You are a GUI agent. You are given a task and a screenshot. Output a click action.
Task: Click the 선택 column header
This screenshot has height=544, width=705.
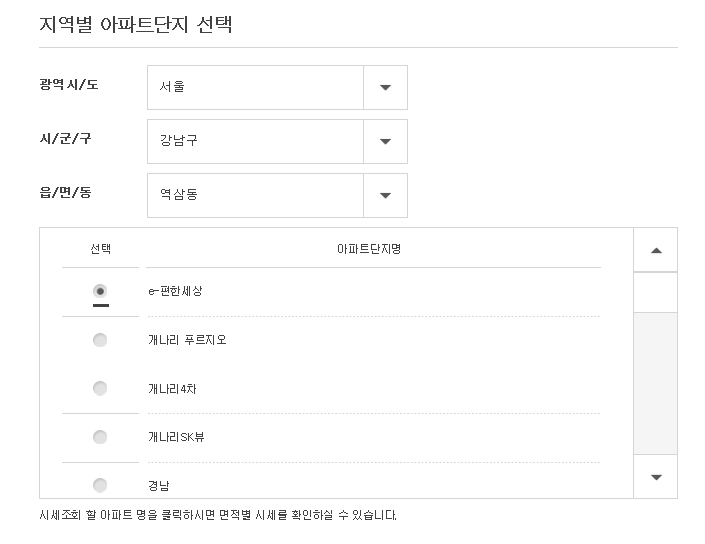(100, 249)
